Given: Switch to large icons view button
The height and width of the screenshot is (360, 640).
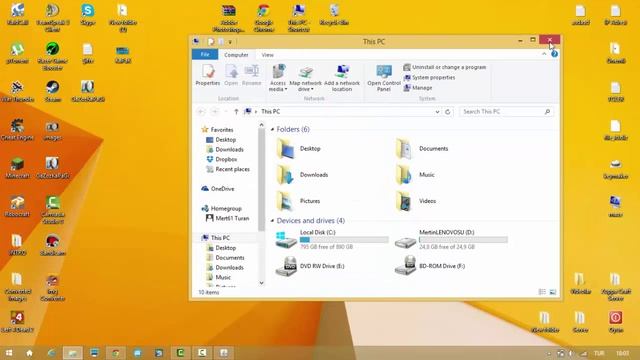Looking at the screenshot, I should coord(553,292).
